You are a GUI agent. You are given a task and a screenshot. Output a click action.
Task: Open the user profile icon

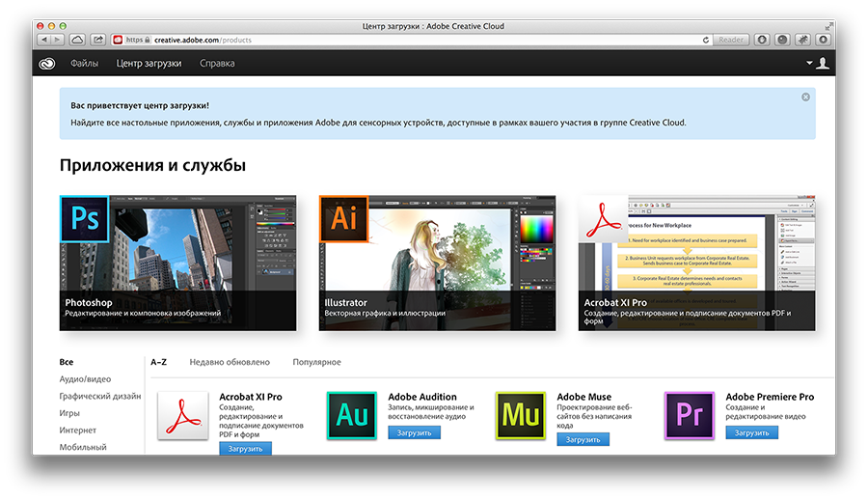click(823, 63)
